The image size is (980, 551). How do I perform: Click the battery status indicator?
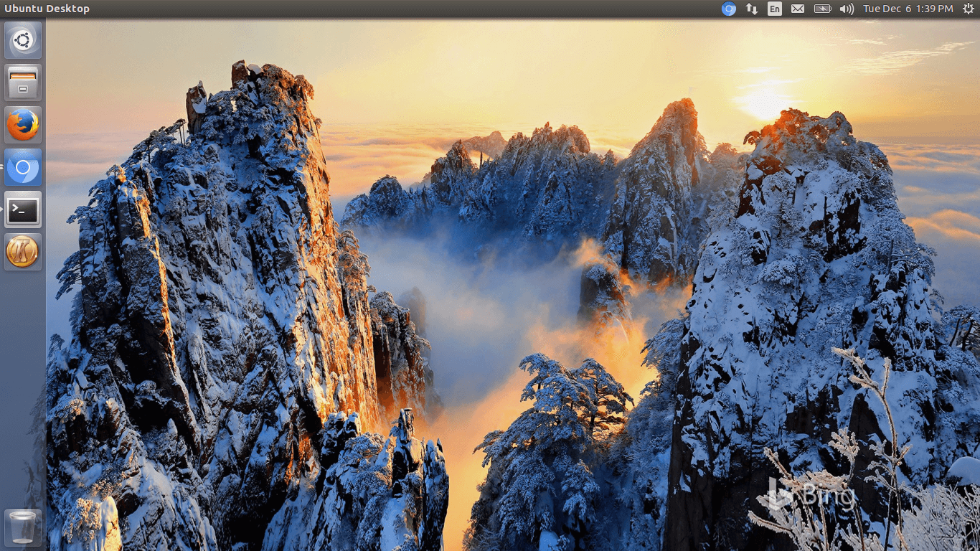click(822, 9)
